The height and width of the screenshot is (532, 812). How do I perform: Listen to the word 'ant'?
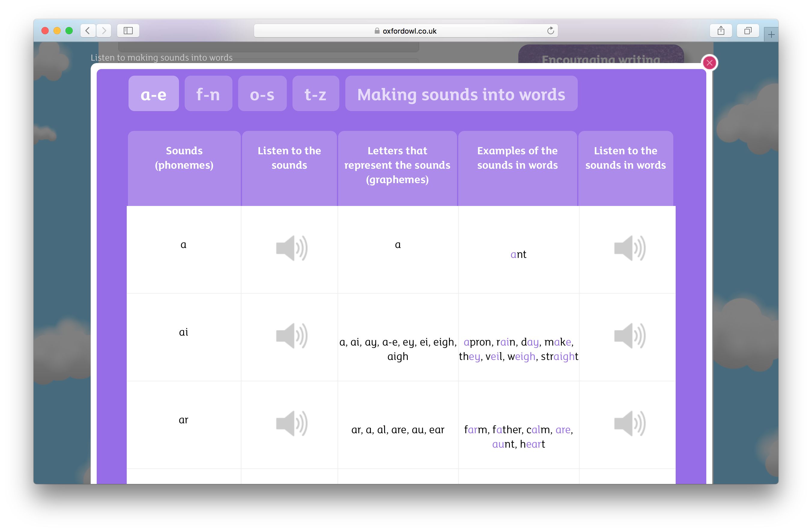(x=630, y=248)
